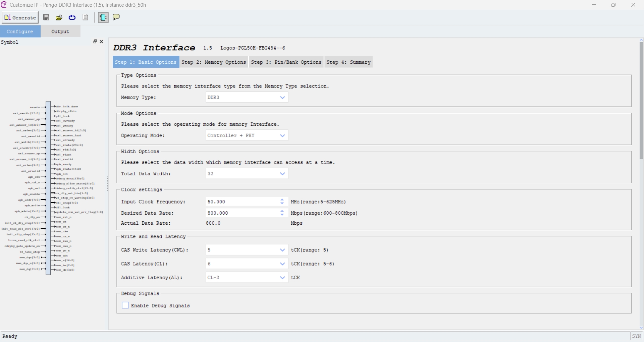Open the Step 4: Summary tab
Screen dimensions: 644x342
(348, 62)
